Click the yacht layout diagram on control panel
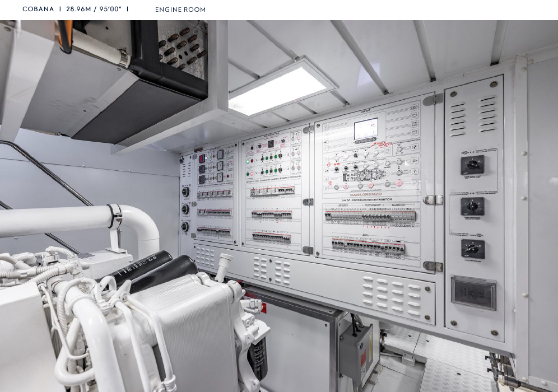This screenshot has width=558, height=392. click(364, 174)
